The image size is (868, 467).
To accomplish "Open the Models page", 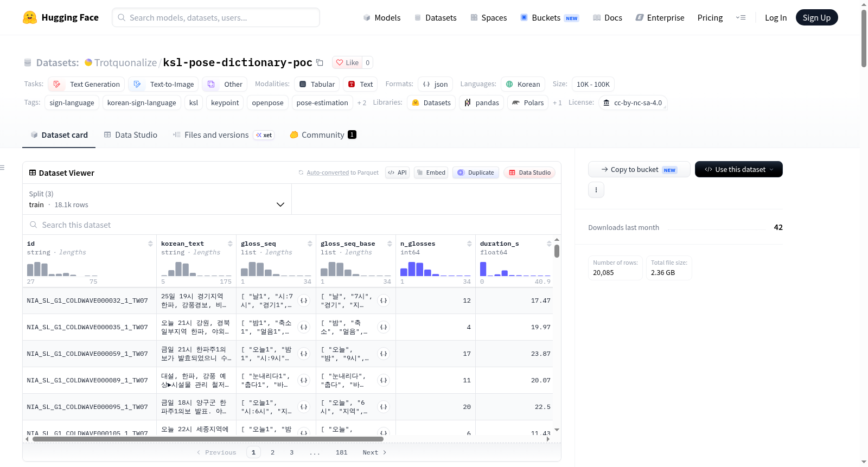I will pos(382,18).
